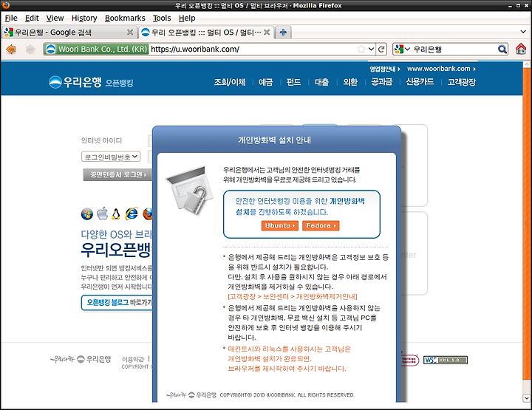Click the 공인인증서 로그인 button
532x410 pixels.
[x=117, y=174]
